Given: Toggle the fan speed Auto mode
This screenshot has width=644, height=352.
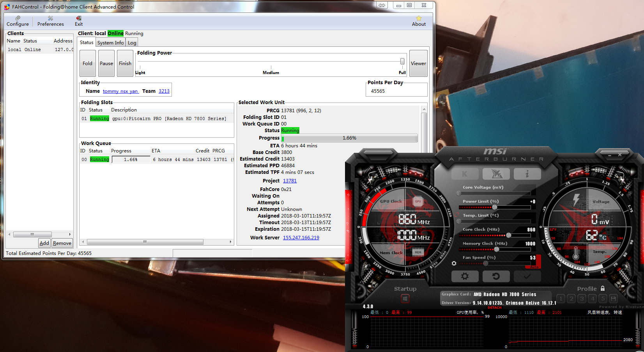Looking at the screenshot, I should pyautogui.click(x=534, y=267).
